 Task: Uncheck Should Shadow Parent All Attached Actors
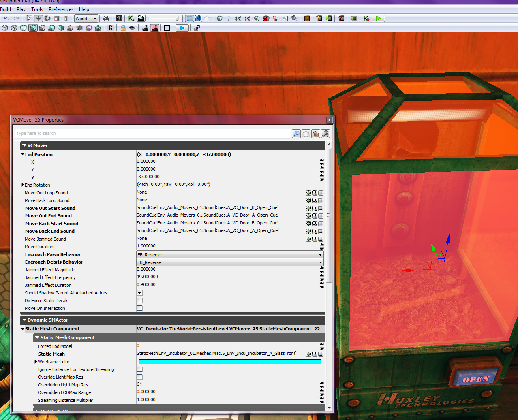[139, 293]
